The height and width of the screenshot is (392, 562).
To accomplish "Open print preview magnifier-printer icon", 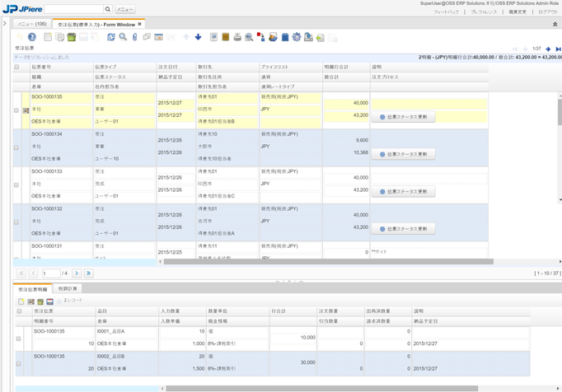I will (249, 37).
